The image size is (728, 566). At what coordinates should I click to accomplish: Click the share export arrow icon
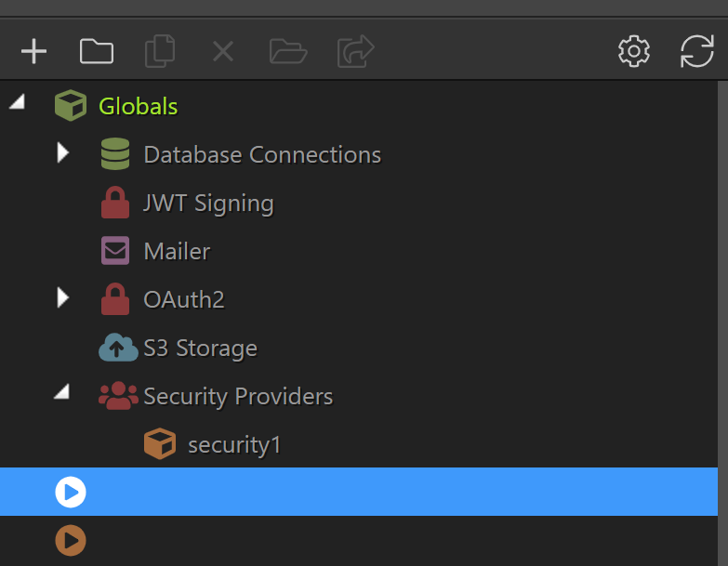(x=356, y=51)
